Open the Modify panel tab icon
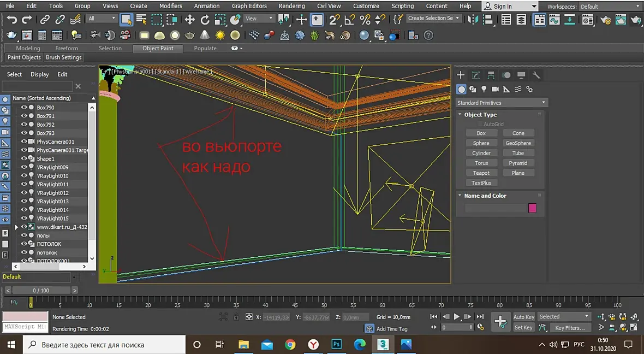 click(x=476, y=75)
